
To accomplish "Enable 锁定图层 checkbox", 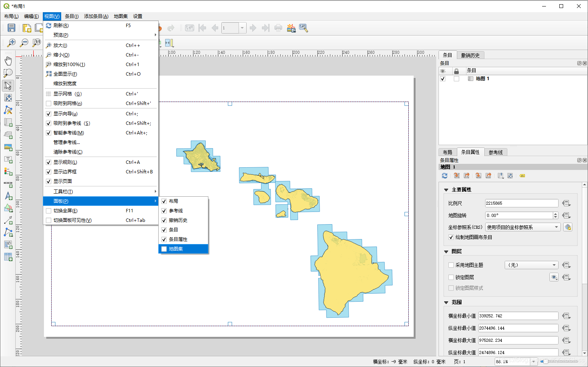I will pyautogui.click(x=451, y=277).
